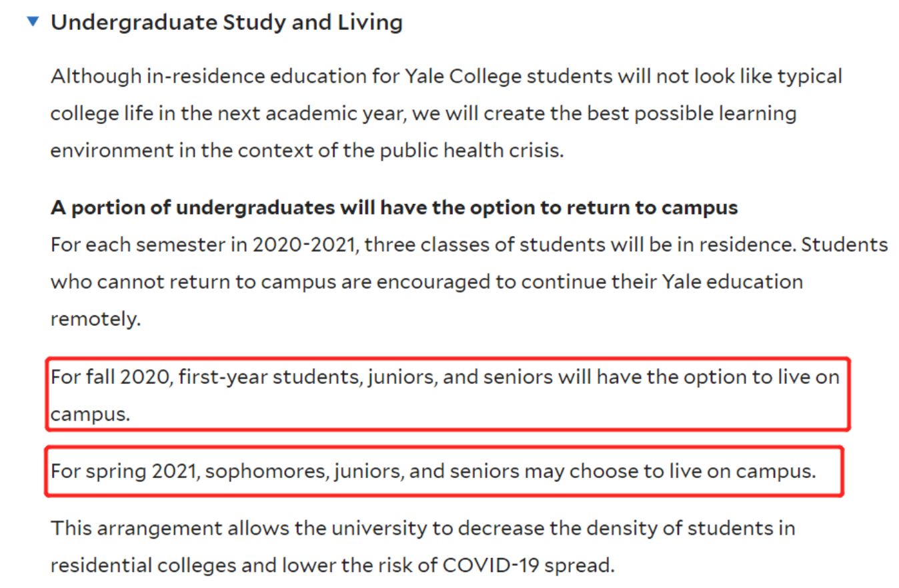Click the sentence starting 'This arrangement allows'
Image resolution: width=899 pixels, height=588 pixels.
[423, 529]
